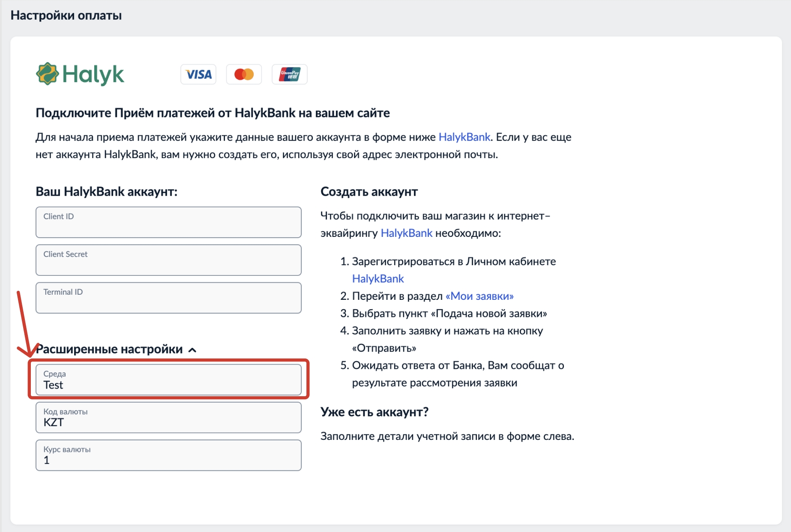Click the Halyk logo

tap(80, 74)
